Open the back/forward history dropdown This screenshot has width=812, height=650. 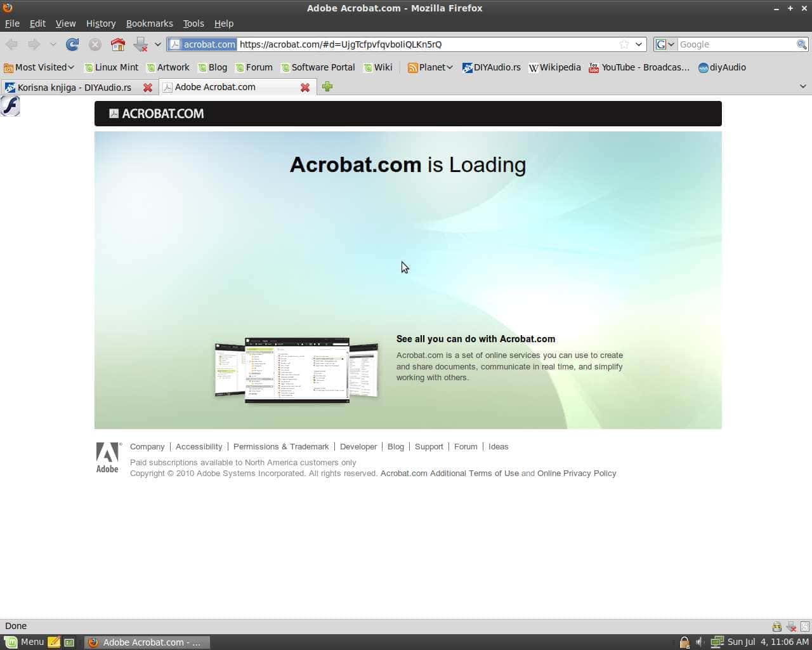(53, 44)
